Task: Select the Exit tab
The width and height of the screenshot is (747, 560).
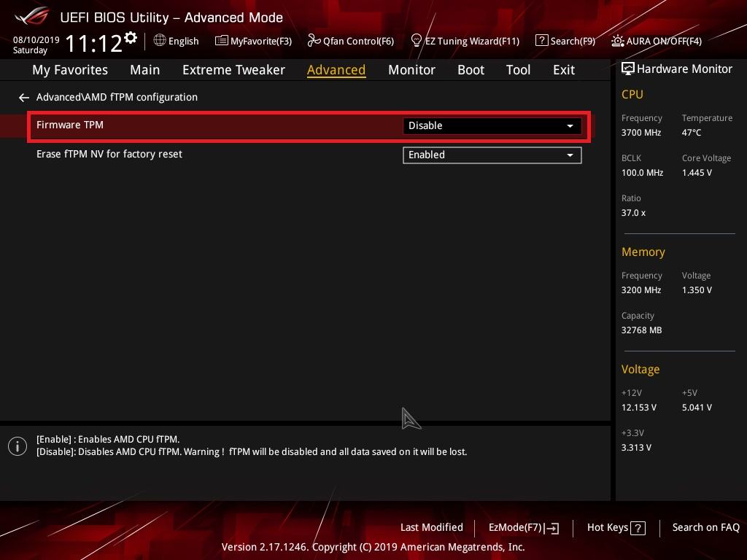Action: point(564,70)
